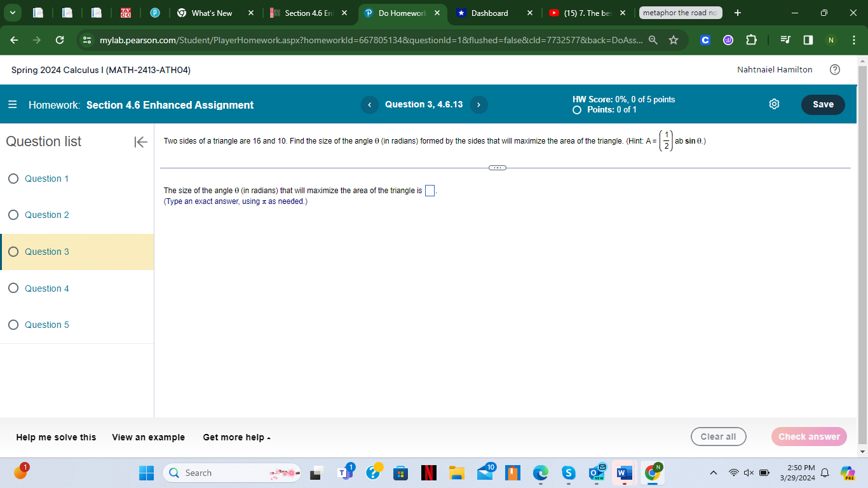868x488 pixels.
Task: Expand the ellipsis divider under the problem
Action: pyautogui.click(x=498, y=167)
